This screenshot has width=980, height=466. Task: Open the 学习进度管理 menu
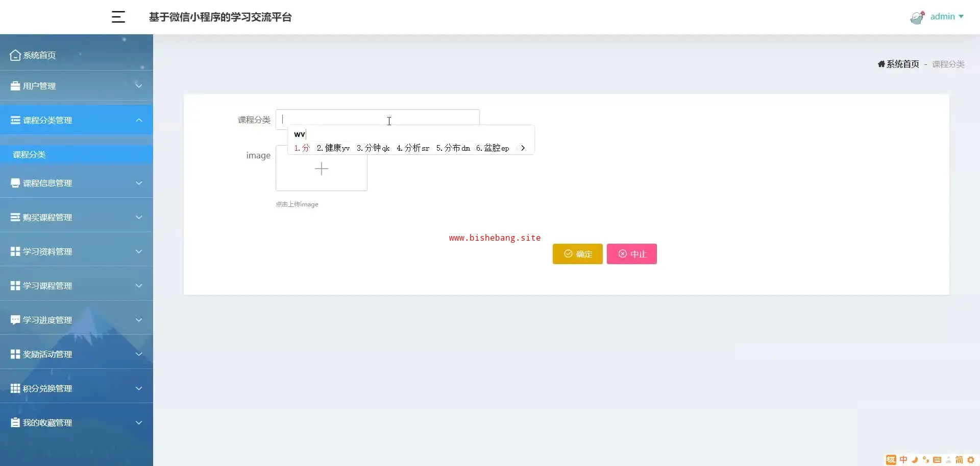point(77,320)
